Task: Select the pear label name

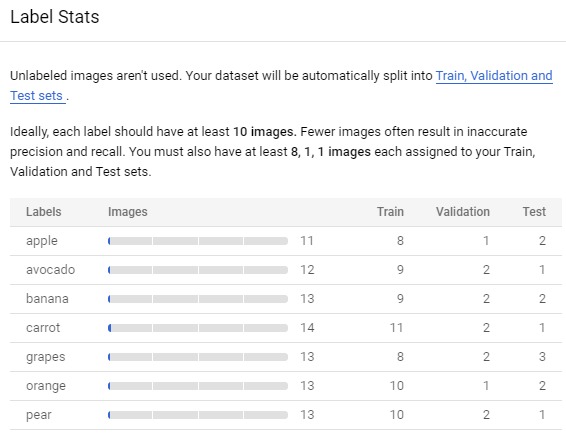Action: (x=39, y=415)
